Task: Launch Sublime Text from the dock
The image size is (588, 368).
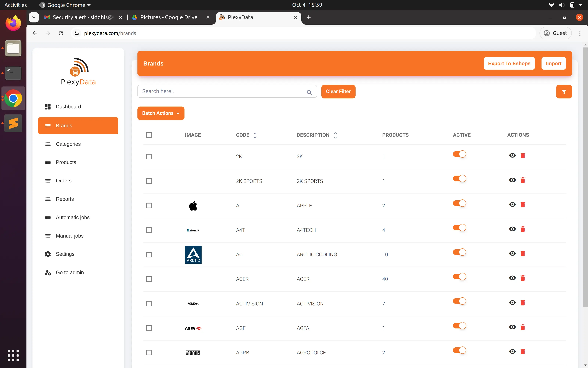Action: 13,123
